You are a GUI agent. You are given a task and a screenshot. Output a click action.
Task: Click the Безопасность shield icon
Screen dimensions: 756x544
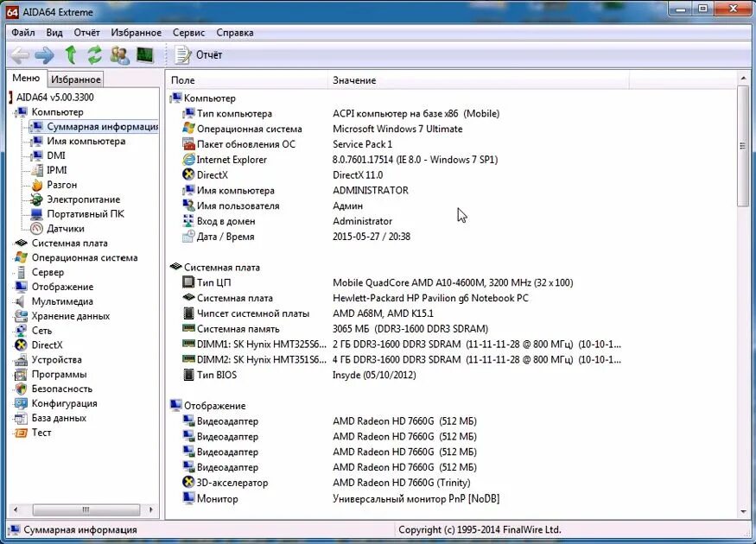click(22, 389)
